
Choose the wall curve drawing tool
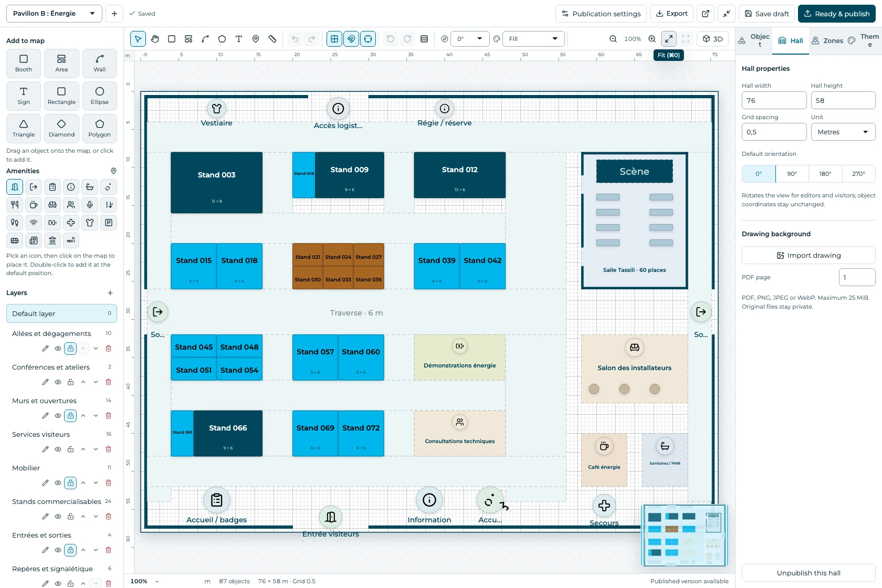(205, 39)
